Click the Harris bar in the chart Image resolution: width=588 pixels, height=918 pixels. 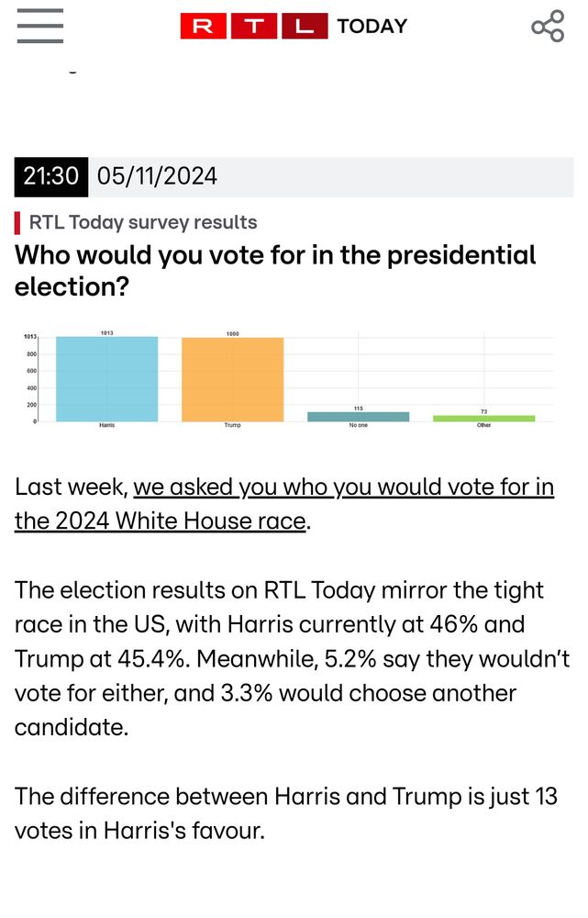point(106,378)
